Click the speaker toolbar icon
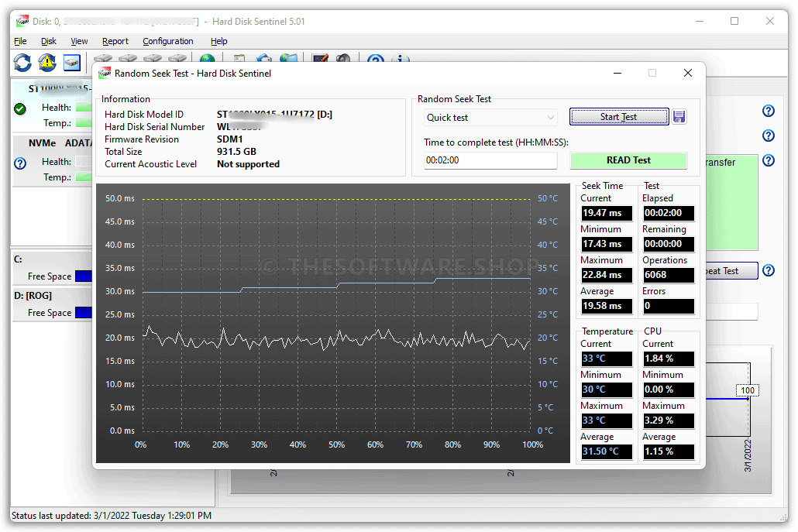 click(x=343, y=59)
